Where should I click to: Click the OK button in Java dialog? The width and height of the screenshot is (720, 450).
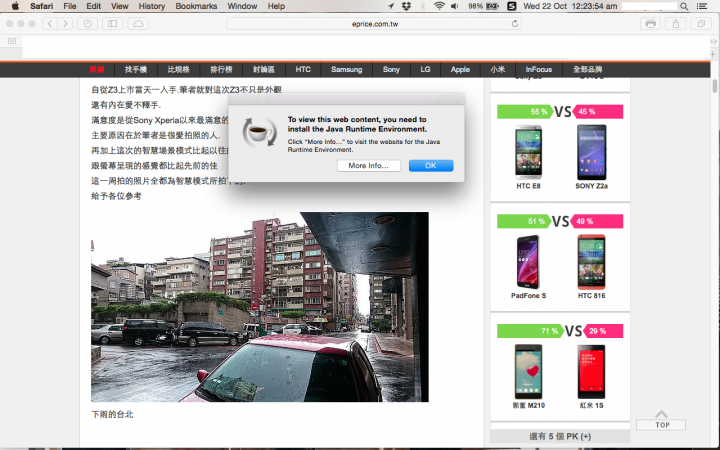431,166
